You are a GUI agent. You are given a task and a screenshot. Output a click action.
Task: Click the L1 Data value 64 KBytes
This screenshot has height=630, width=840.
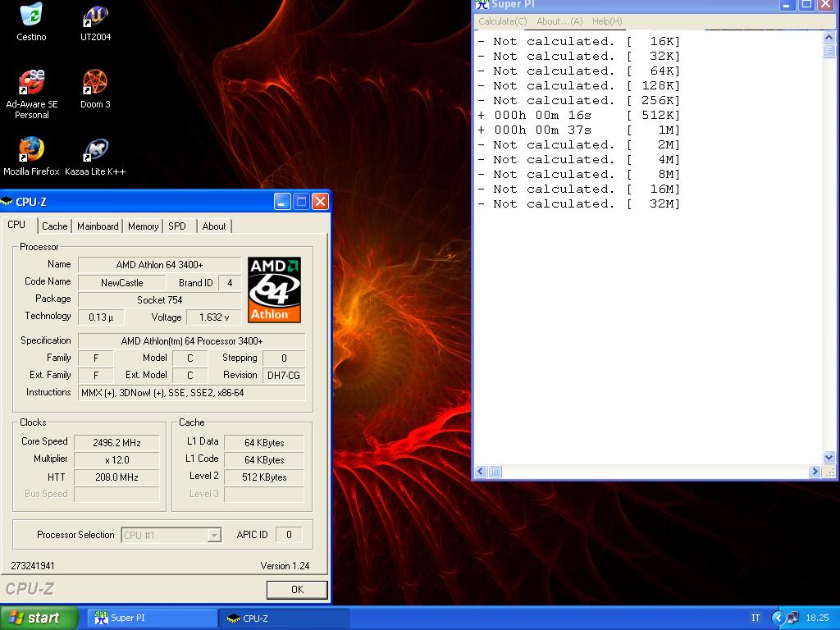coord(264,442)
